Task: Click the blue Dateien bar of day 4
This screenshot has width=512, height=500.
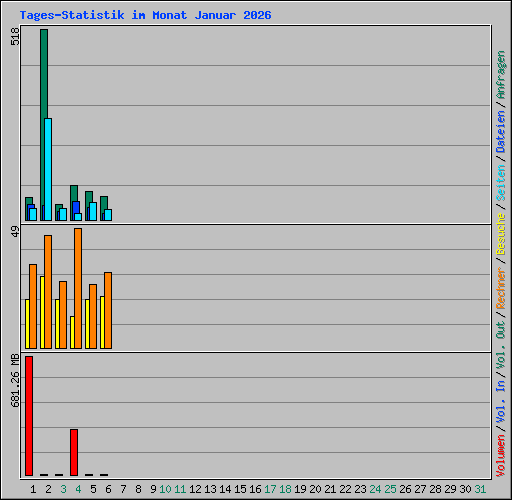Action: (76, 207)
